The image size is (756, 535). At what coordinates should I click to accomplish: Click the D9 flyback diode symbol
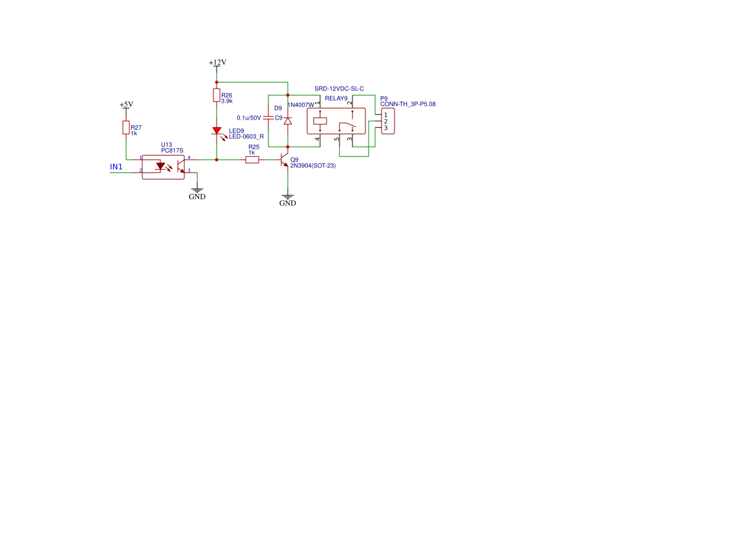tap(288, 121)
